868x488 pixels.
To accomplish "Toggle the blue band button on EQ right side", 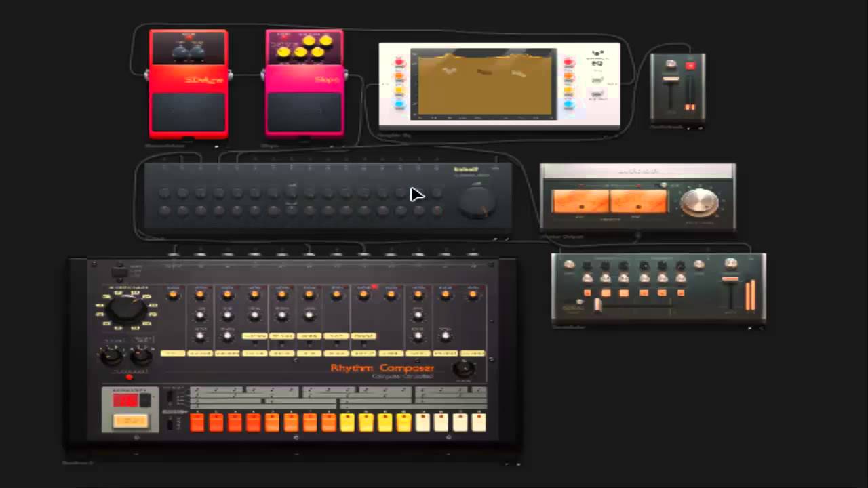I will 569,104.
